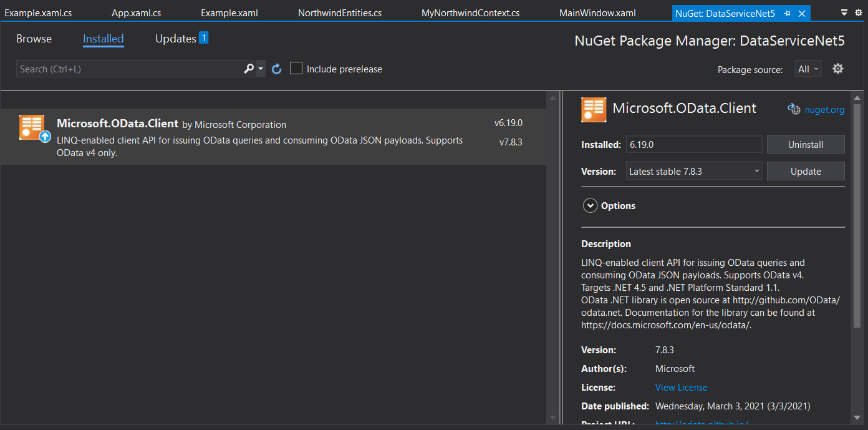Click the Update button
Screen dimensions: 868x430
click(x=805, y=171)
